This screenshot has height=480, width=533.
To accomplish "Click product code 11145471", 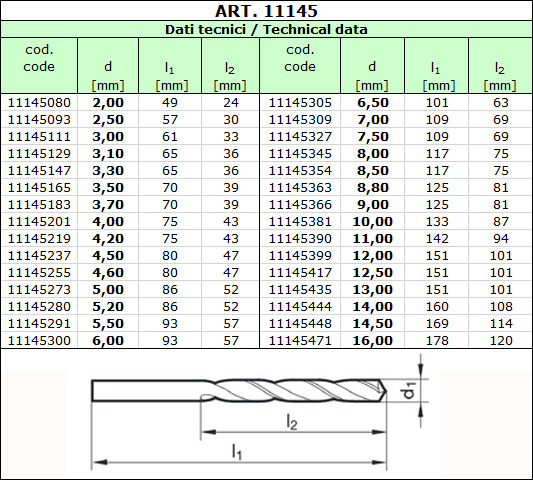I will pyautogui.click(x=300, y=341).
